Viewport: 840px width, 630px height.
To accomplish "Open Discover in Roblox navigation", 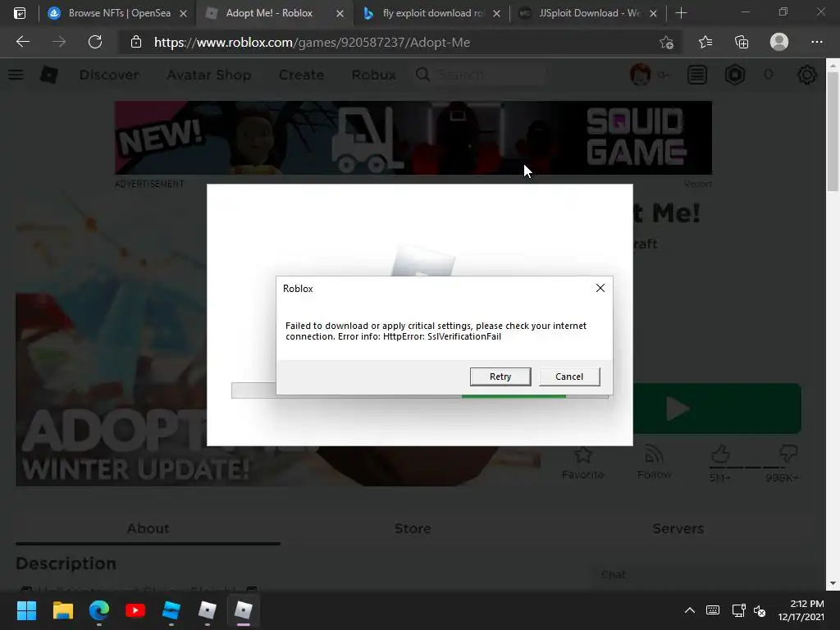I will (x=109, y=75).
